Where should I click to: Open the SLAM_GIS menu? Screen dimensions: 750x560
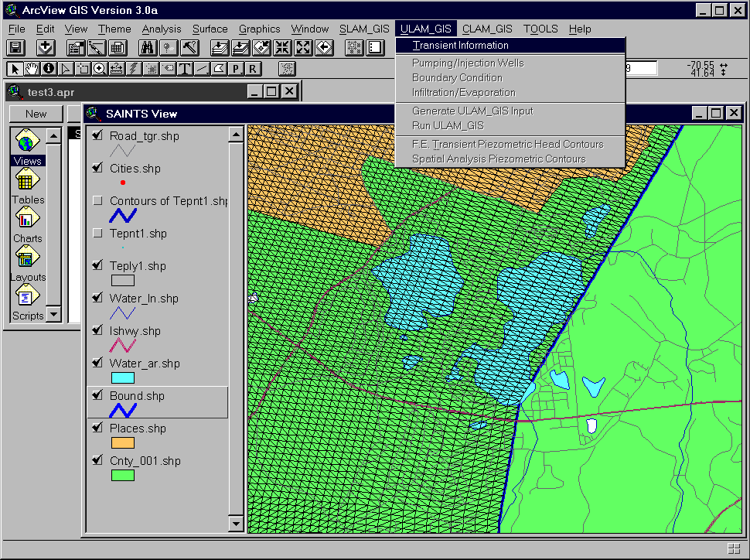click(364, 29)
